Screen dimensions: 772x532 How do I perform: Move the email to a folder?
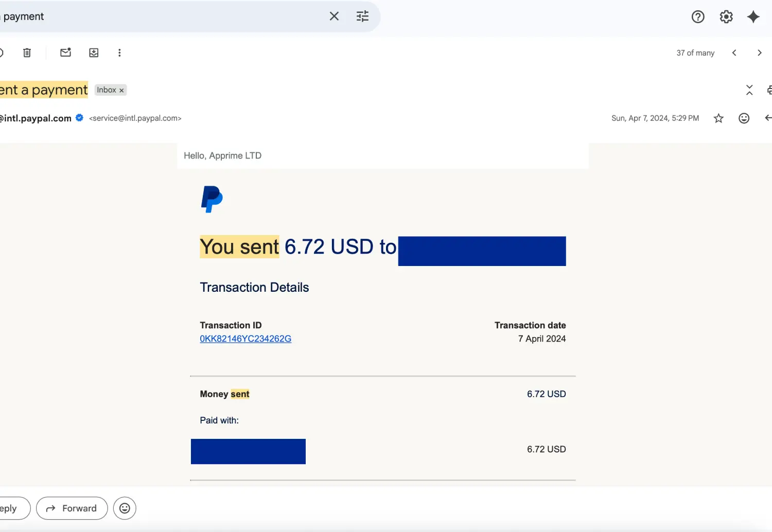coord(93,52)
